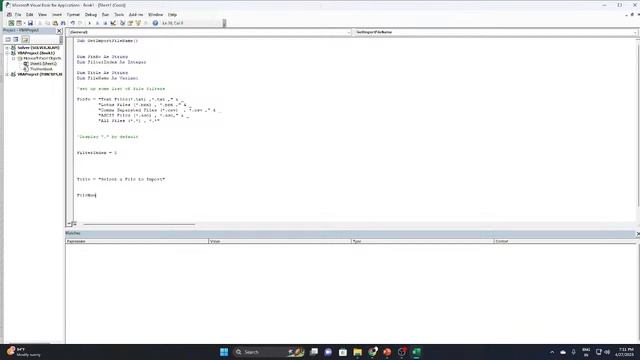The width and height of the screenshot is (640, 360).
Task: Save the workbook with the floppy icon
Action: pos(30,23)
